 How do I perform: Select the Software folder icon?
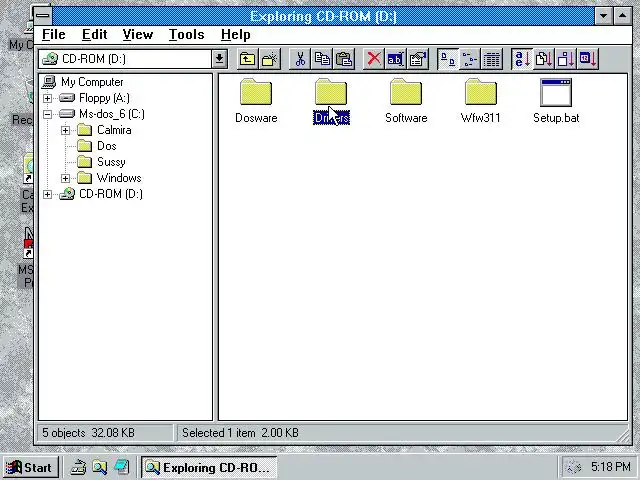(406, 92)
